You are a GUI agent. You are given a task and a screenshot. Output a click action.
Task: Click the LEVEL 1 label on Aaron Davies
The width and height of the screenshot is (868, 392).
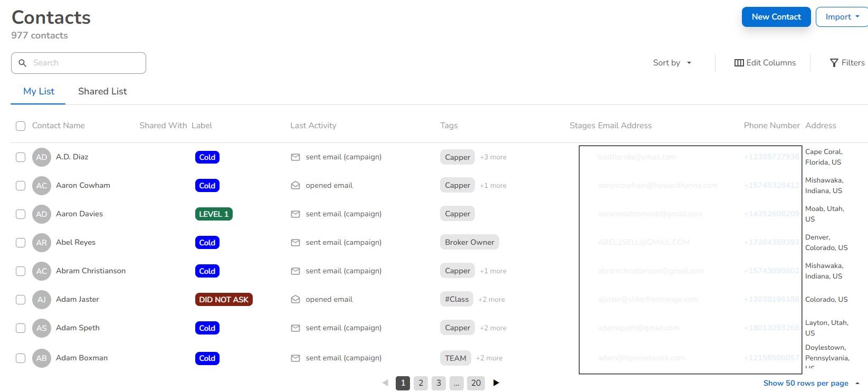(x=214, y=214)
